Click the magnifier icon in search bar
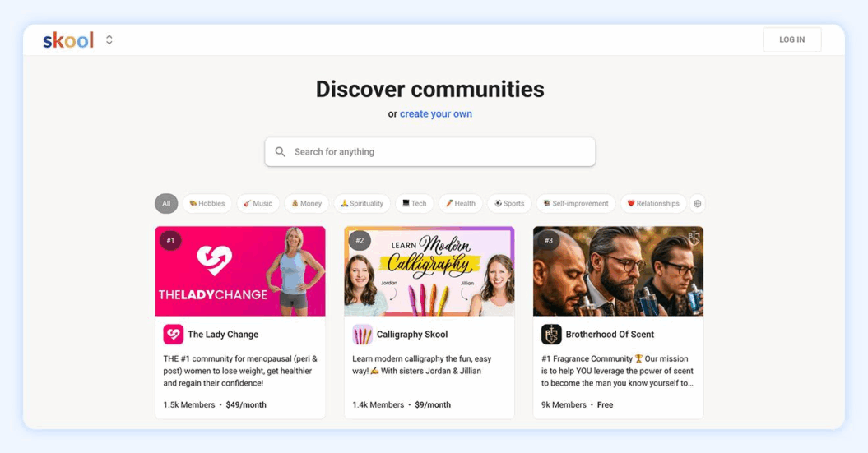Screen dimensions: 868x453 pyautogui.click(x=280, y=151)
